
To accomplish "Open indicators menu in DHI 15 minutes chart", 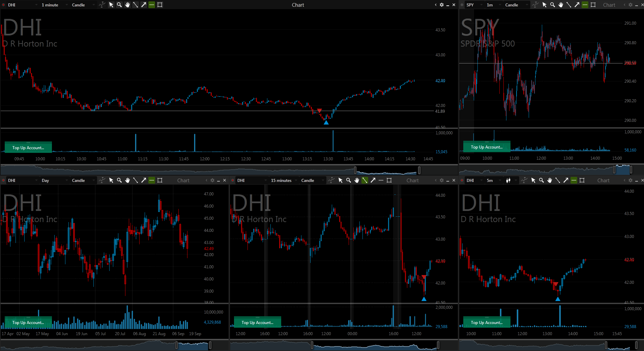I will pyautogui.click(x=331, y=180).
